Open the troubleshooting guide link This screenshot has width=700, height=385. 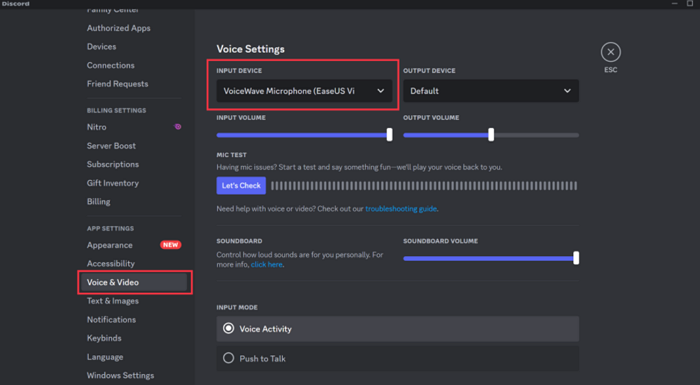(401, 209)
